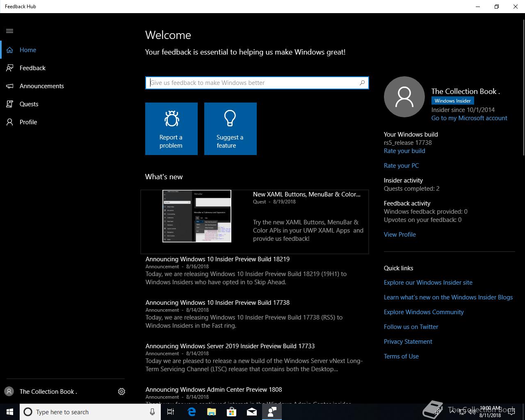
Task: Click the search magnifier icon
Action: (x=362, y=83)
